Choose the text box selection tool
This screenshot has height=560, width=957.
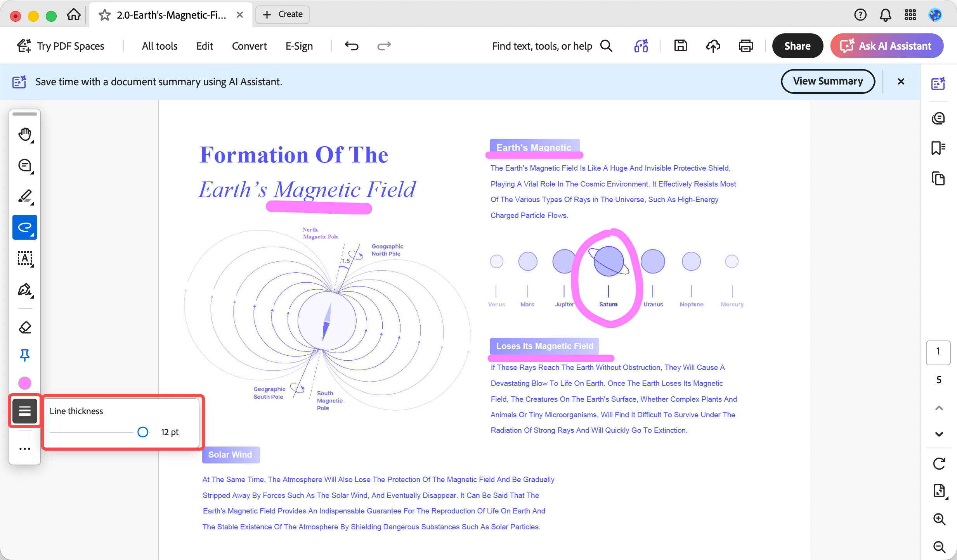pos(25,258)
